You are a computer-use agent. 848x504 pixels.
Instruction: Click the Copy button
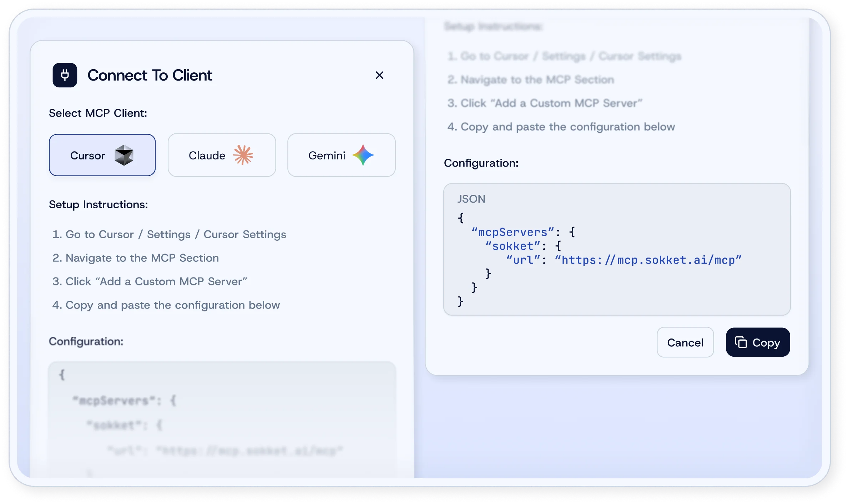[x=758, y=342]
